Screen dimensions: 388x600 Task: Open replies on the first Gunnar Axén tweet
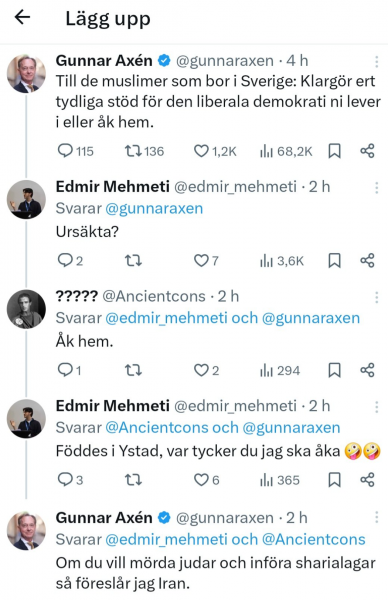[75, 151]
